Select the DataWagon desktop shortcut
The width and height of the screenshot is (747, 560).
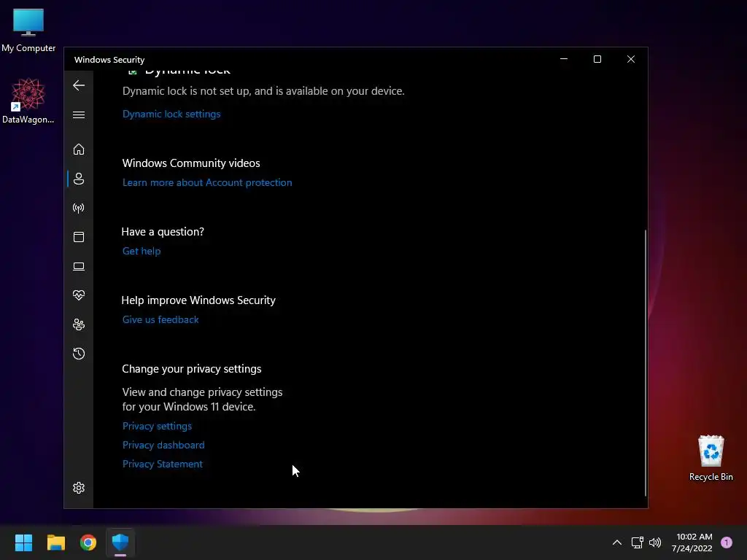(x=28, y=101)
